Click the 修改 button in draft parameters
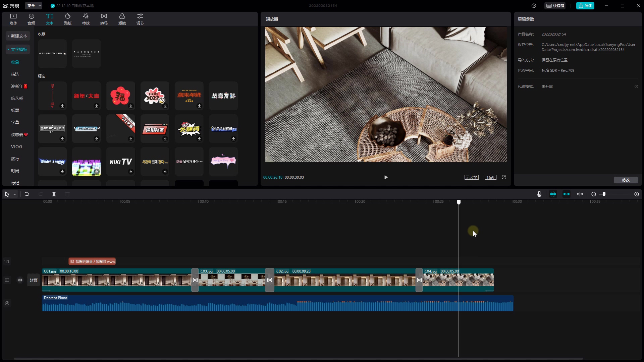Viewport: 644px width, 362px height. click(626, 180)
